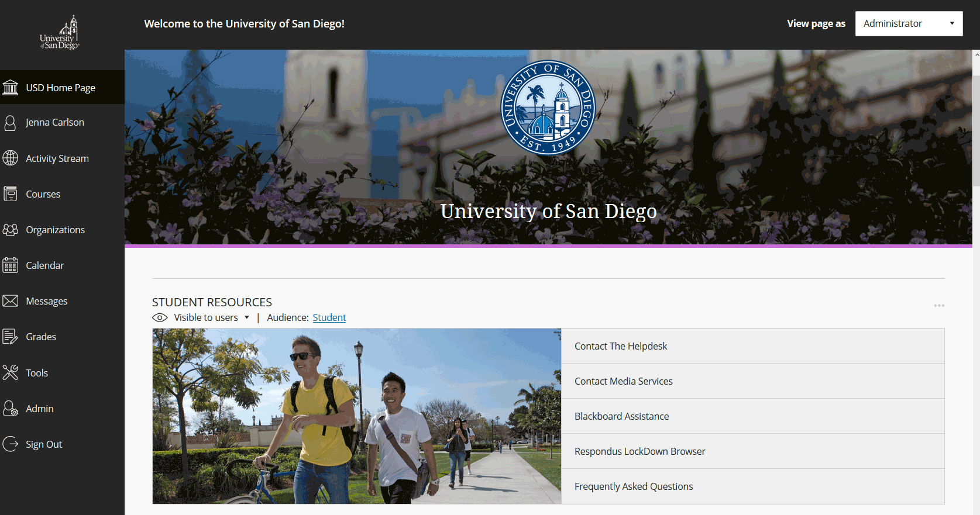Go to USD Home Page menu item

click(x=62, y=88)
